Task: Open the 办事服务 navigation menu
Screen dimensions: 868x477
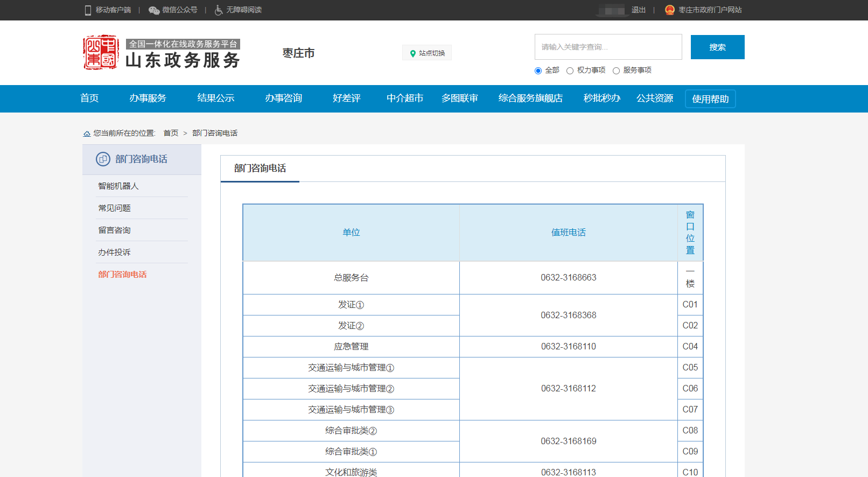Action: coord(148,98)
